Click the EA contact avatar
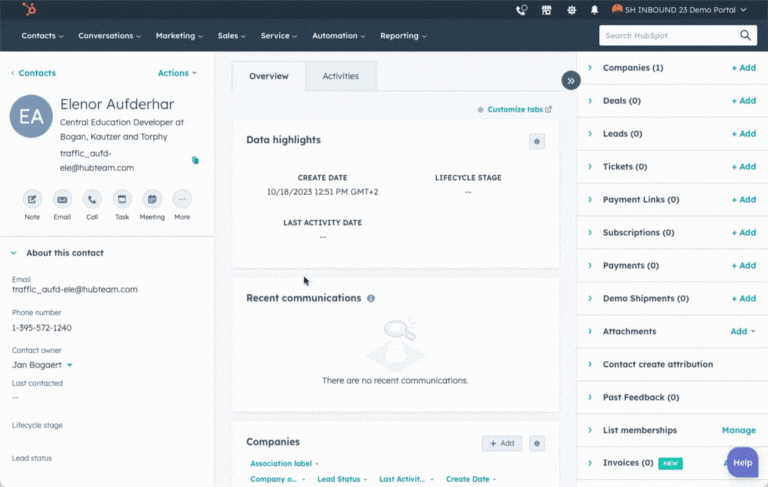 [31, 116]
